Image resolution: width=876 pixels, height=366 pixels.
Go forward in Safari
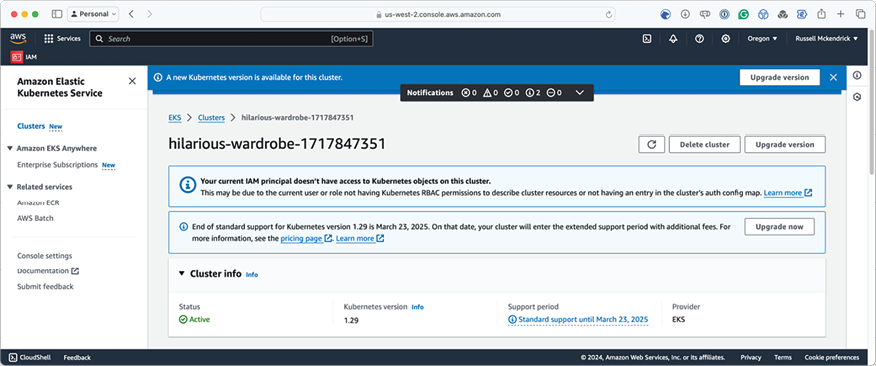coord(150,14)
